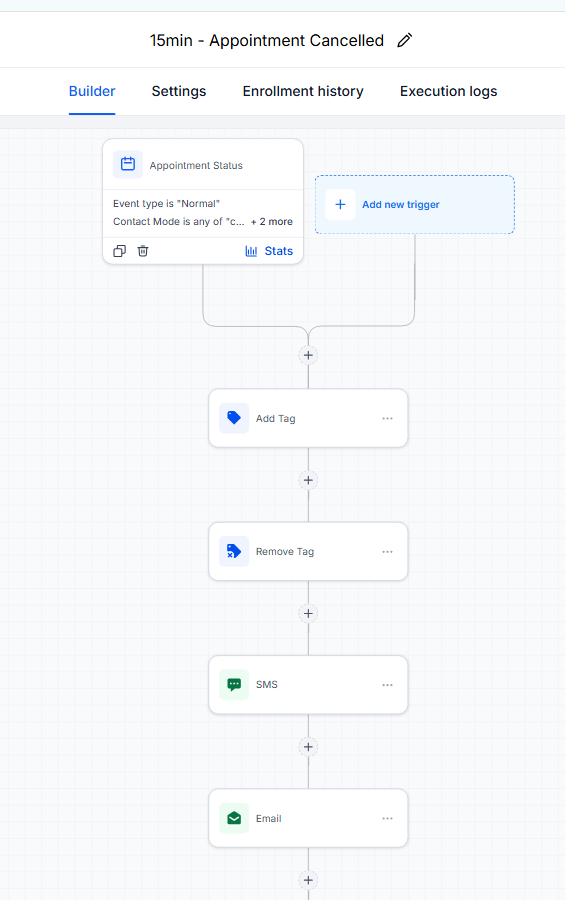This screenshot has width=565, height=900.
Task: Switch to the Enrollment history tab
Action: point(303,91)
